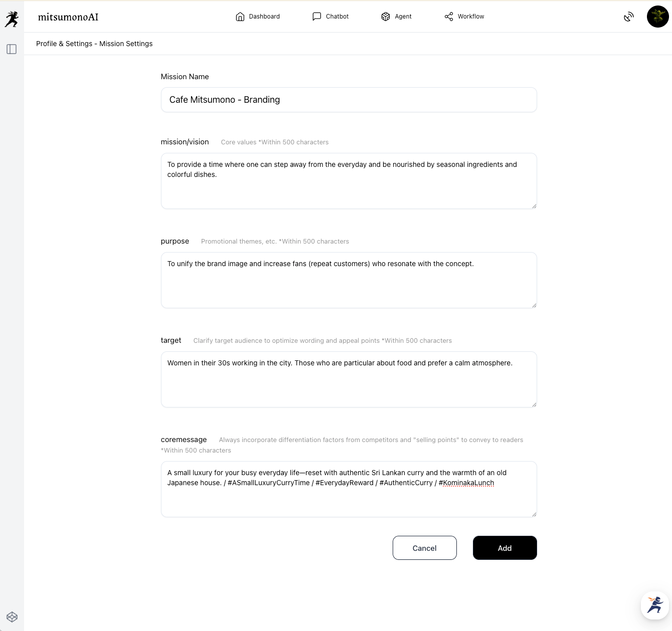The image size is (672, 631).
Task: Click the ninja logo icon at top left
Action: click(12, 19)
